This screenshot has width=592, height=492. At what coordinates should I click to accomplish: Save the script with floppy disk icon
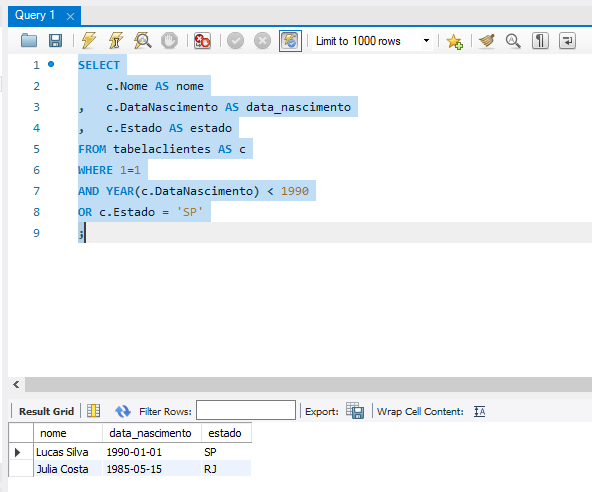(x=56, y=40)
